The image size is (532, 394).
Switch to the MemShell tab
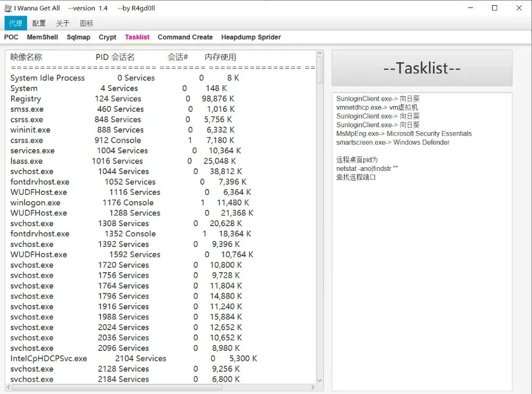(x=43, y=37)
